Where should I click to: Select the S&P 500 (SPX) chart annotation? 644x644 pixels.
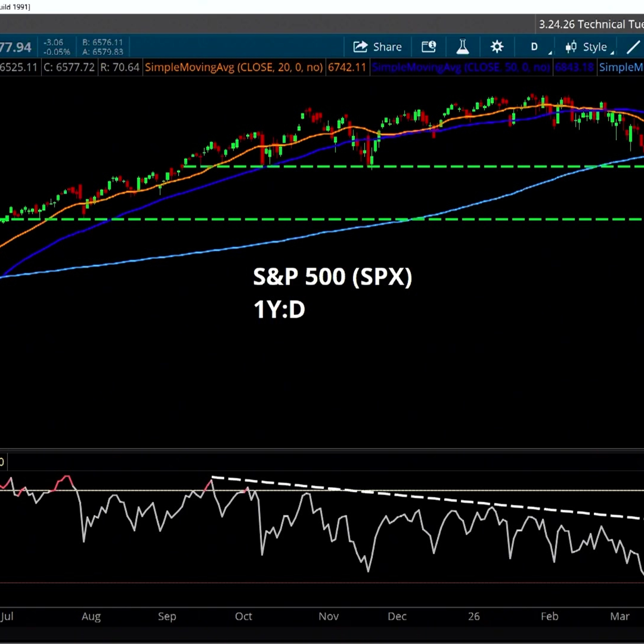pos(332,277)
